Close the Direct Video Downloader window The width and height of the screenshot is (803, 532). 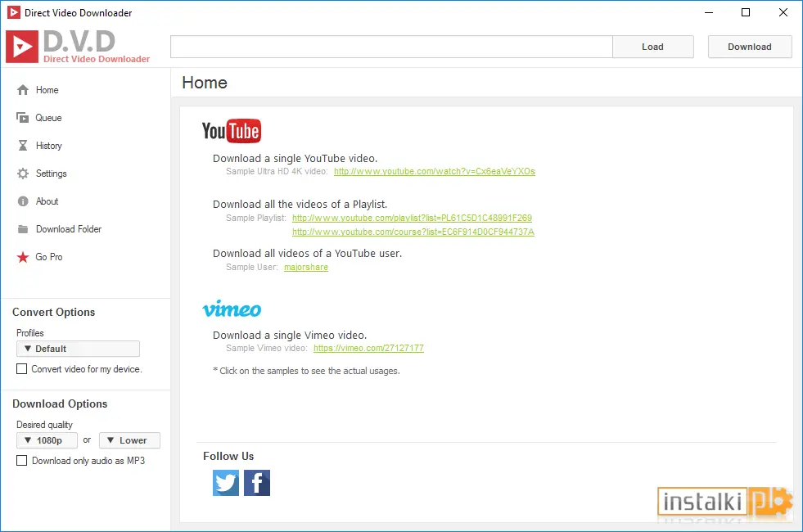783,12
